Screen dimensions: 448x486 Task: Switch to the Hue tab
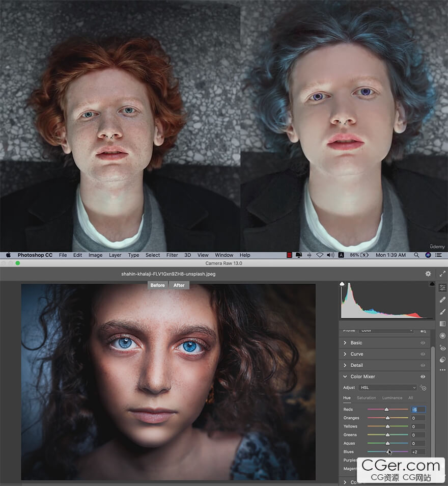click(347, 398)
